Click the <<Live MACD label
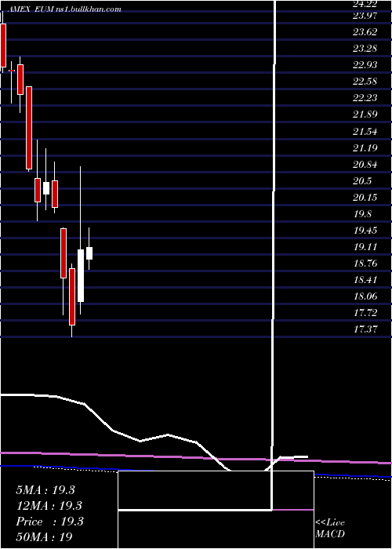Viewport: 392px width, 549px height. tap(330, 529)
